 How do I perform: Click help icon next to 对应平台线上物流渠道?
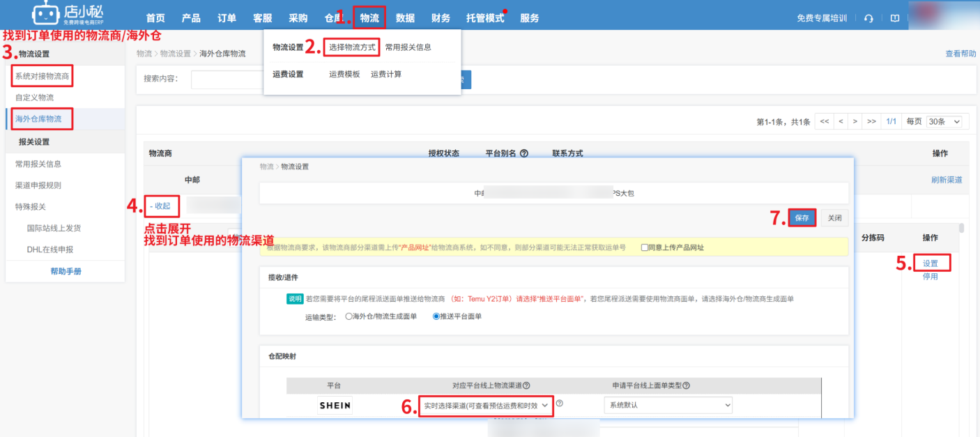pos(526,385)
